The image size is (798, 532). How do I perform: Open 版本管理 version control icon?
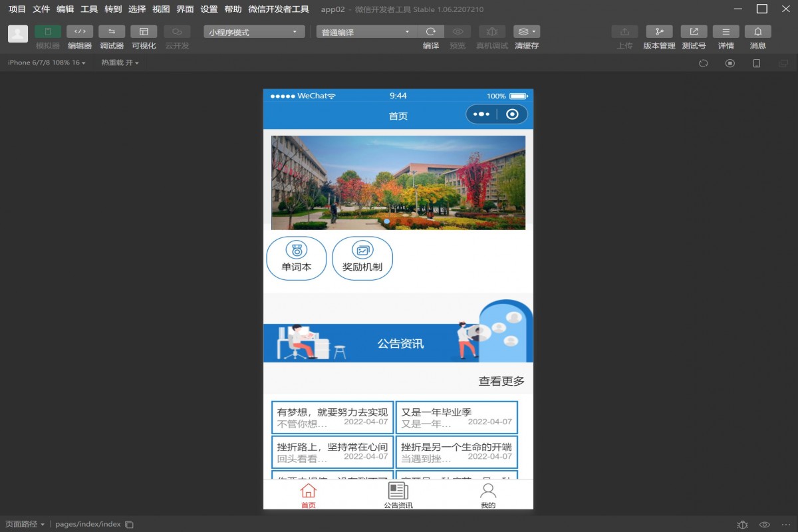coord(659,32)
